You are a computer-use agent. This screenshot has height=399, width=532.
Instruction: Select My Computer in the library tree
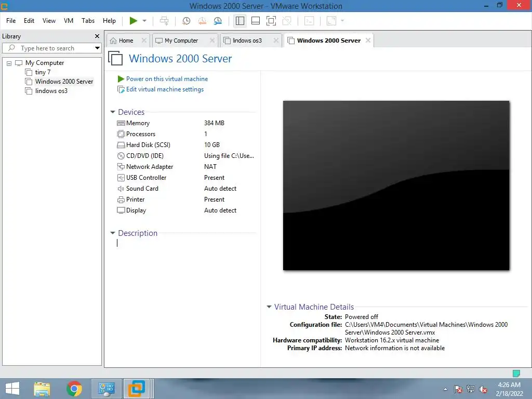coord(45,63)
